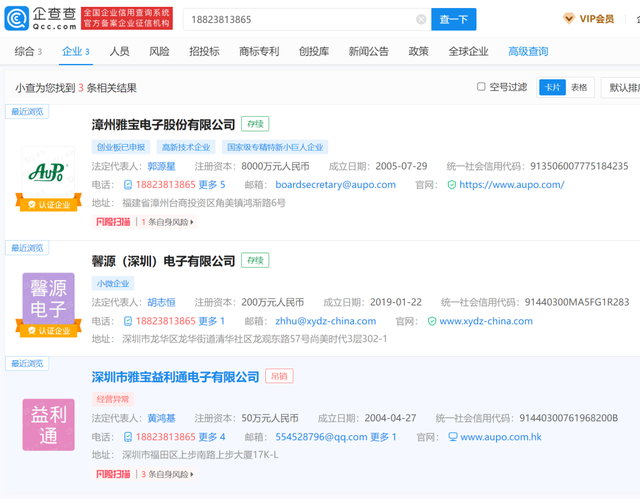Image resolution: width=640 pixels, height=499 pixels.
Task: Click the 查一下 search button
Action: coord(453,19)
